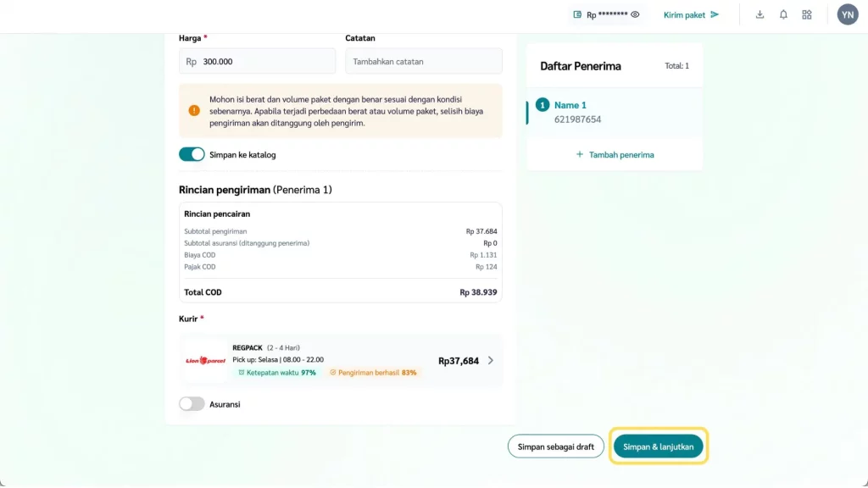
Task: Click Simpan sebagai draft button
Action: point(556,446)
